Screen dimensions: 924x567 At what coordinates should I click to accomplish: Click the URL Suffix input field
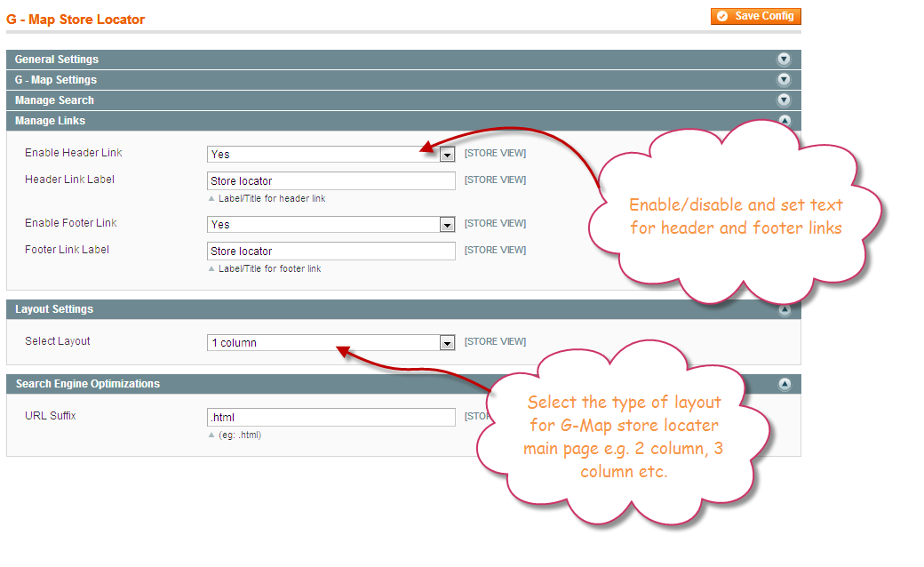(331, 417)
